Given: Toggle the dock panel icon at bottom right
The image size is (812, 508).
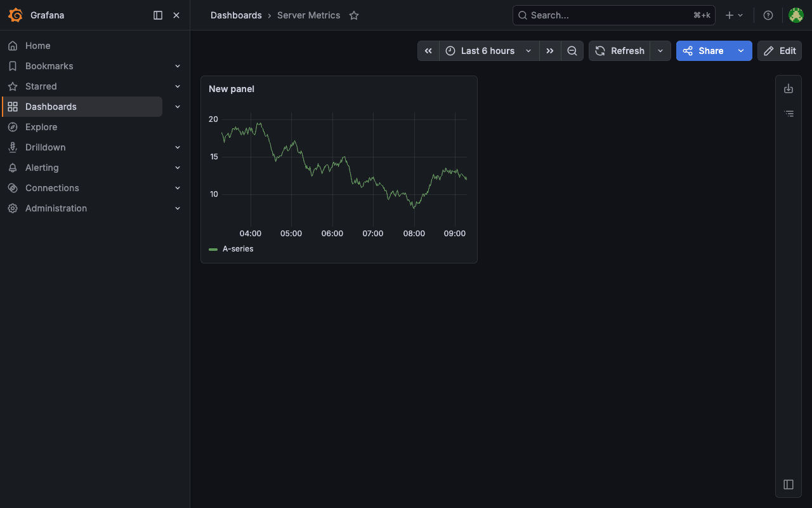Looking at the screenshot, I should point(789,485).
